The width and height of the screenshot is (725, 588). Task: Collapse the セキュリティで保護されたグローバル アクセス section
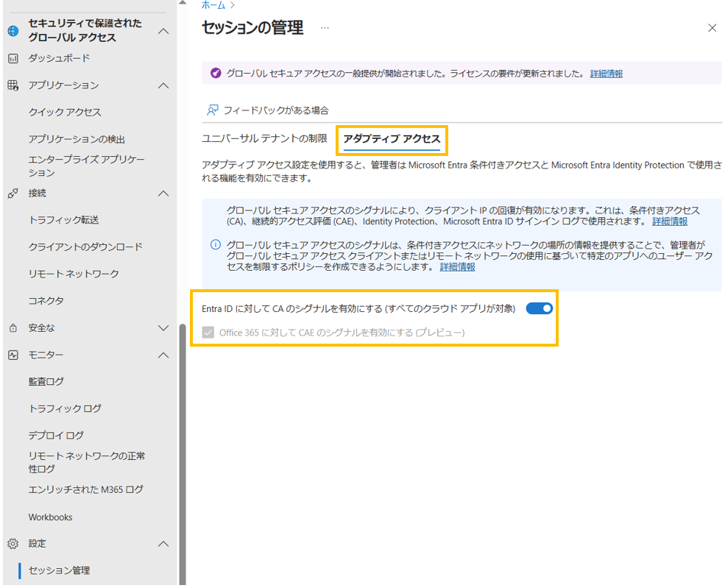(x=163, y=31)
